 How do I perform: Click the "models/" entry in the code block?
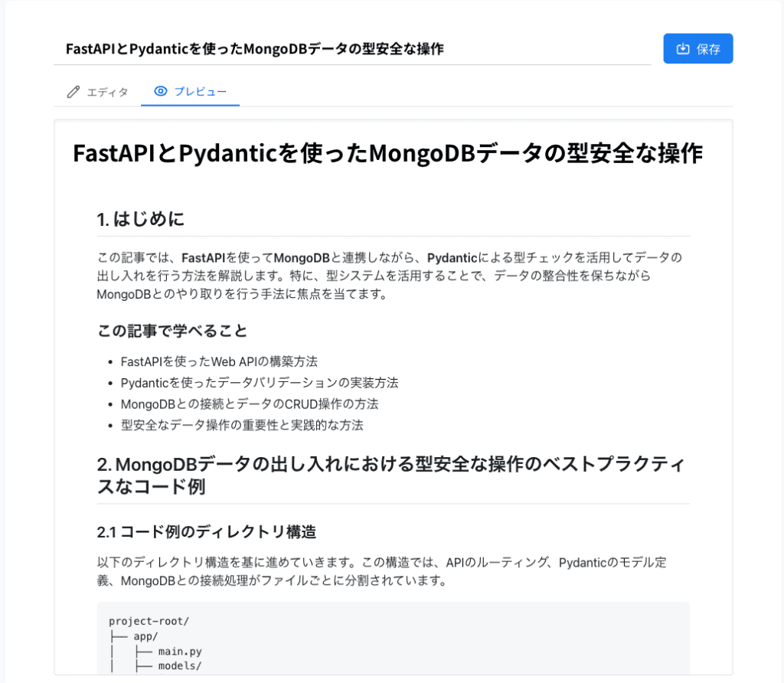coord(180,666)
